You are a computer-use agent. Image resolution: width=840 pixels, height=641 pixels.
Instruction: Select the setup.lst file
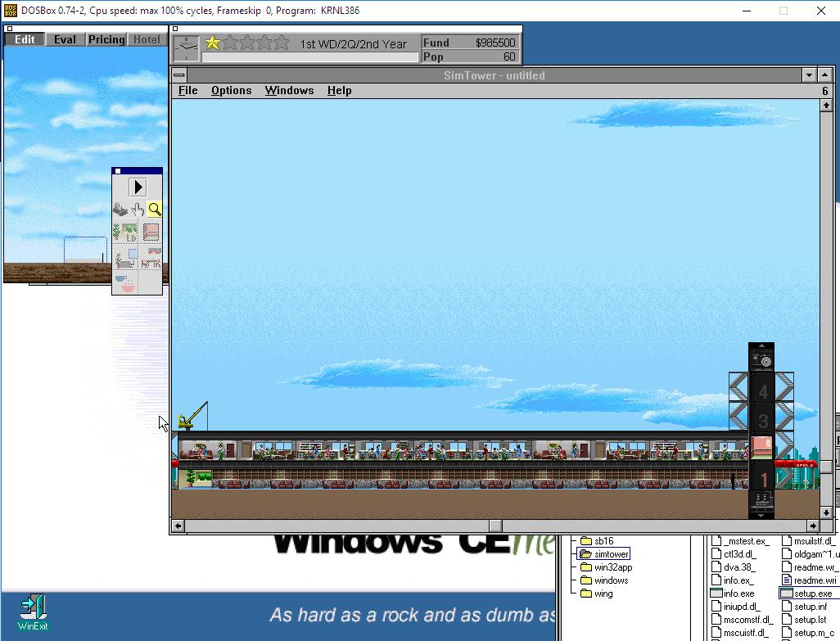pyautogui.click(x=804, y=620)
